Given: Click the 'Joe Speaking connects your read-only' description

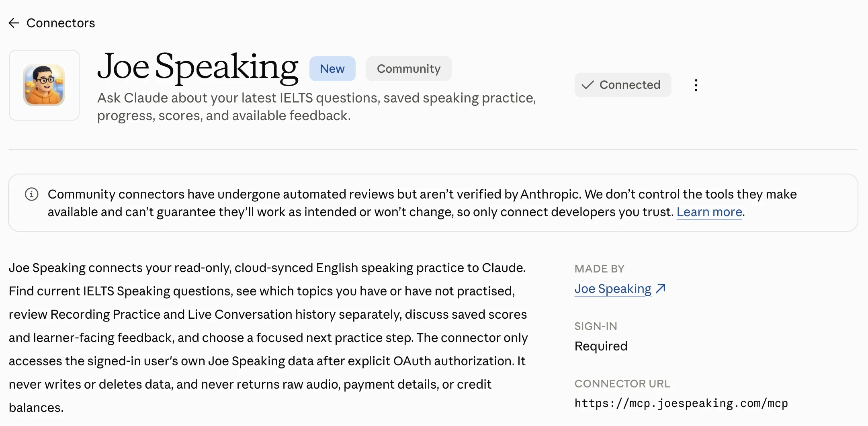Looking at the screenshot, I should pos(268,338).
